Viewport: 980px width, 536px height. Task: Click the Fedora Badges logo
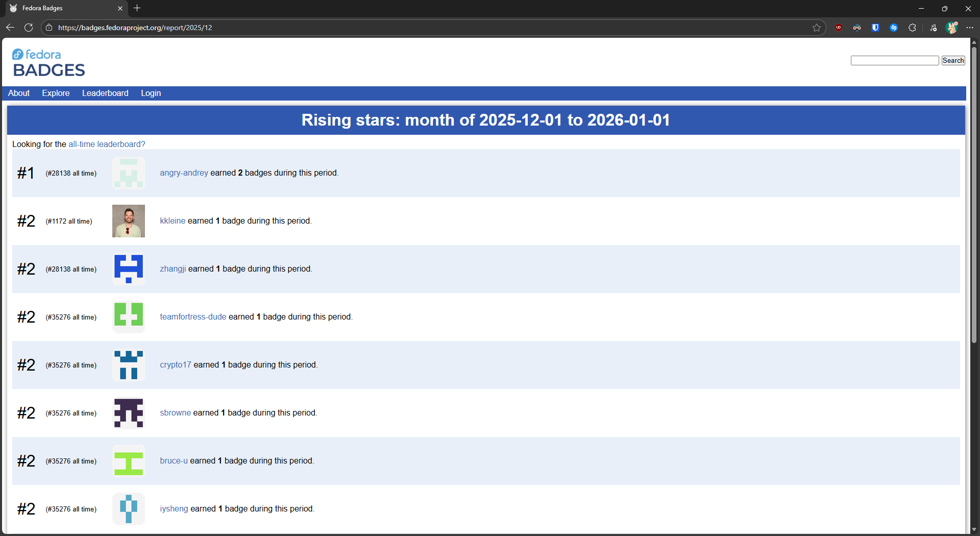coord(48,63)
